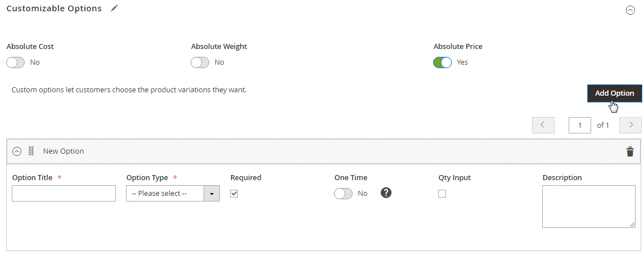Screen dimensions: 644x255
Task: Go to the next options page
Action: tap(631, 125)
